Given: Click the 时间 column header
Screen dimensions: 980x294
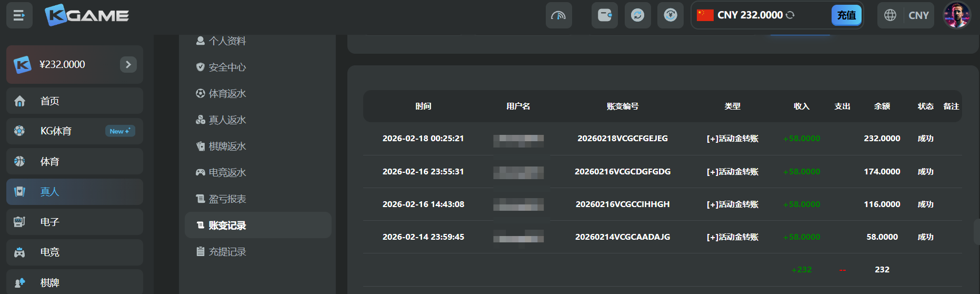Looking at the screenshot, I should point(423,106).
